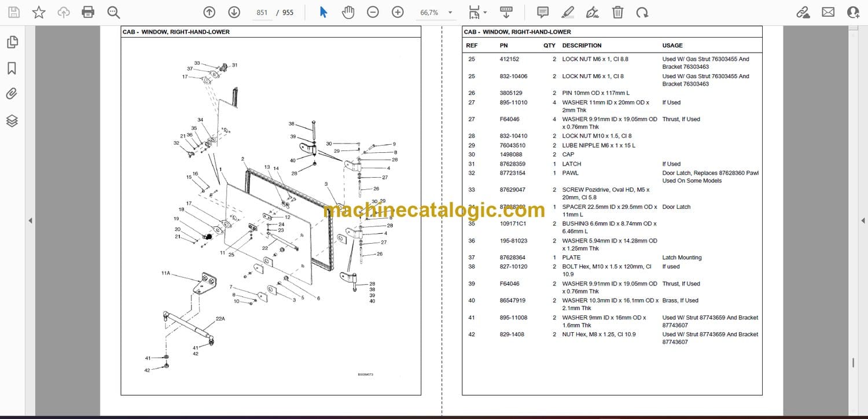Click 'LUBE NIPPLE M6 x 1 x 15 L' text
Image resolution: width=868 pixels, height=419 pixels.
click(x=598, y=145)
